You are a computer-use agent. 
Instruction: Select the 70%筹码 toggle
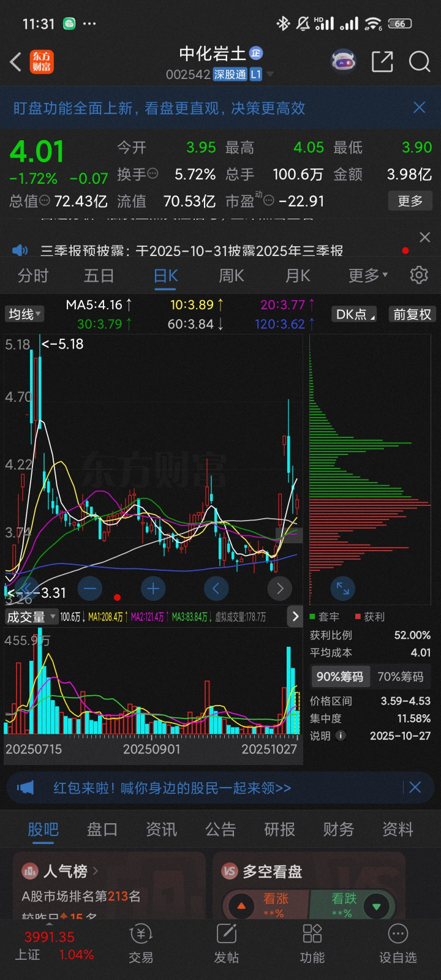point(401,677)
